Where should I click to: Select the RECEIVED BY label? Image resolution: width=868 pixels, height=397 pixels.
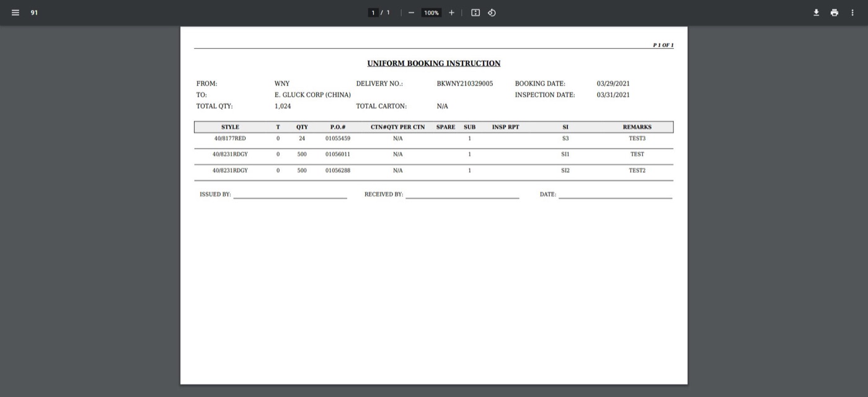coord(384,194)
